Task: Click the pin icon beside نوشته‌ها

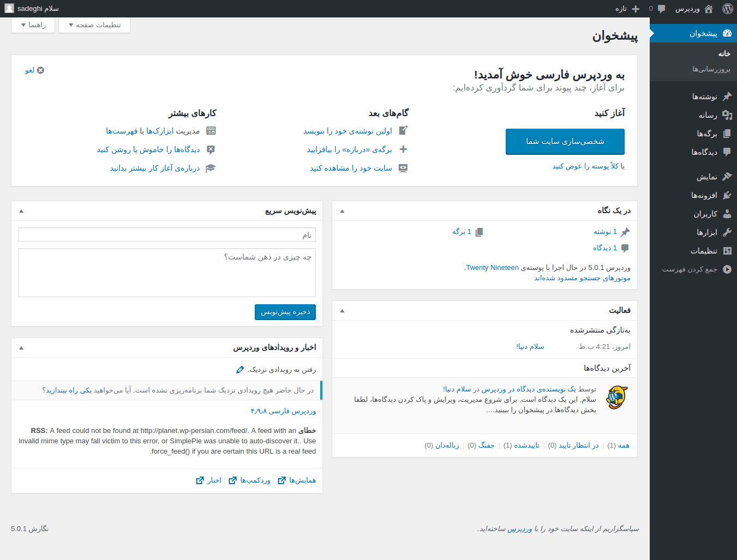Action: [727, 97]
